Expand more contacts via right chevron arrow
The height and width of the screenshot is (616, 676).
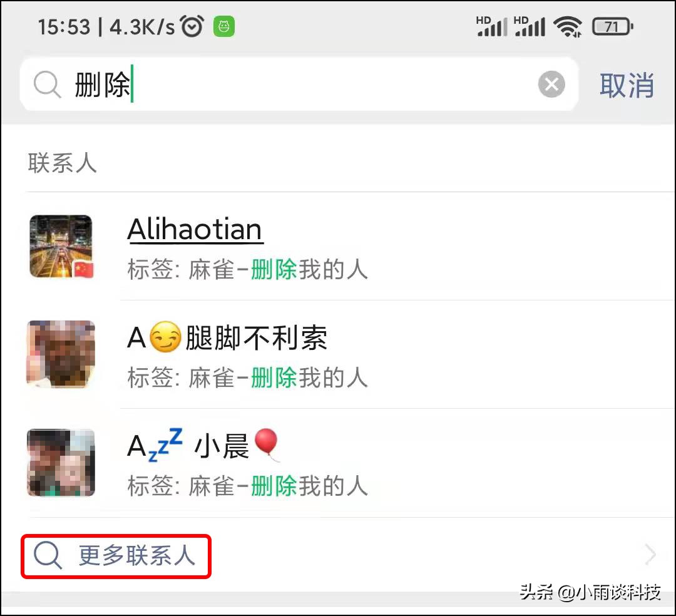click(x=650, y=555)
